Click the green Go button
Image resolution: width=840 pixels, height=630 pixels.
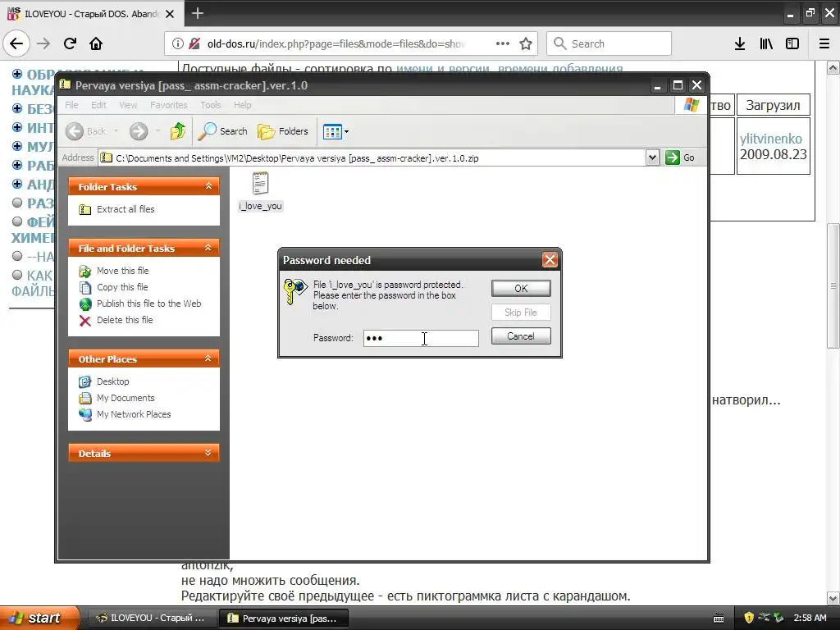pyautogui.click(x=680, y=157)
